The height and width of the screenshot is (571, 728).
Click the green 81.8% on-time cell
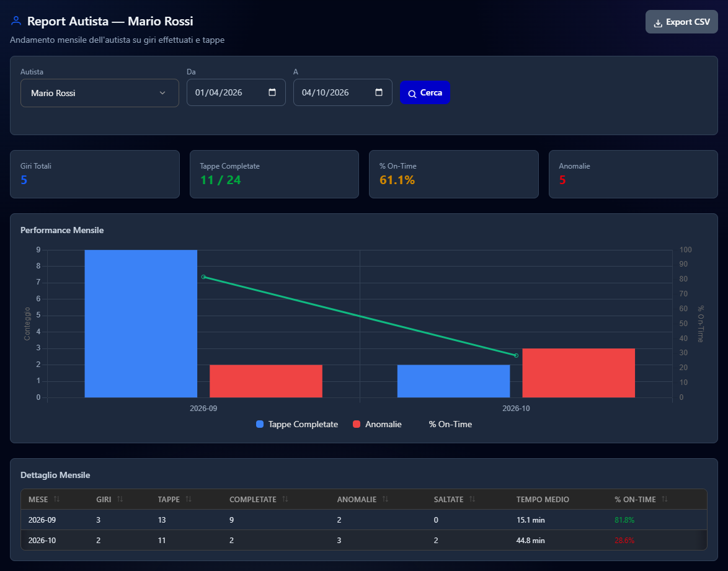pos(624,520)
